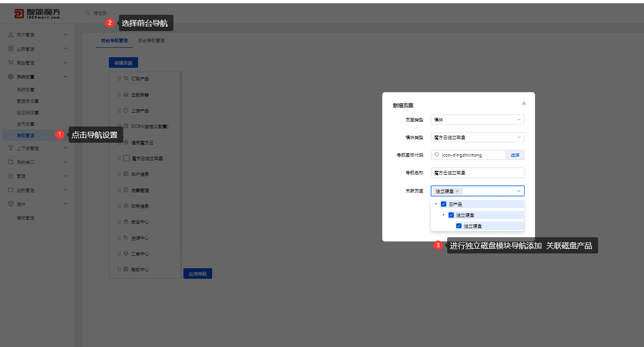Screen dimensions: 644x347
Task: Click the cube icon beside 工单中心
Action: tap(126, 253)
